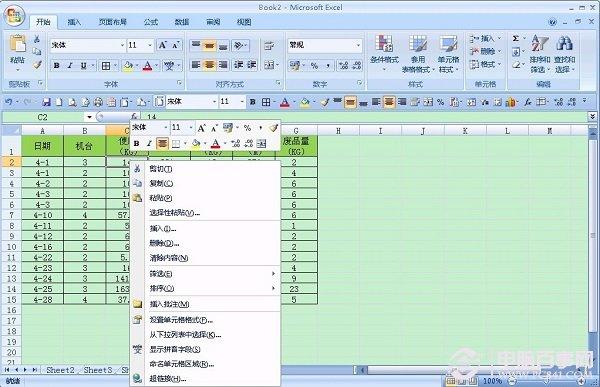Click the Save floppy icon in quick access toolbar
This screenshot has height=387, width=600.
[46, 102]
